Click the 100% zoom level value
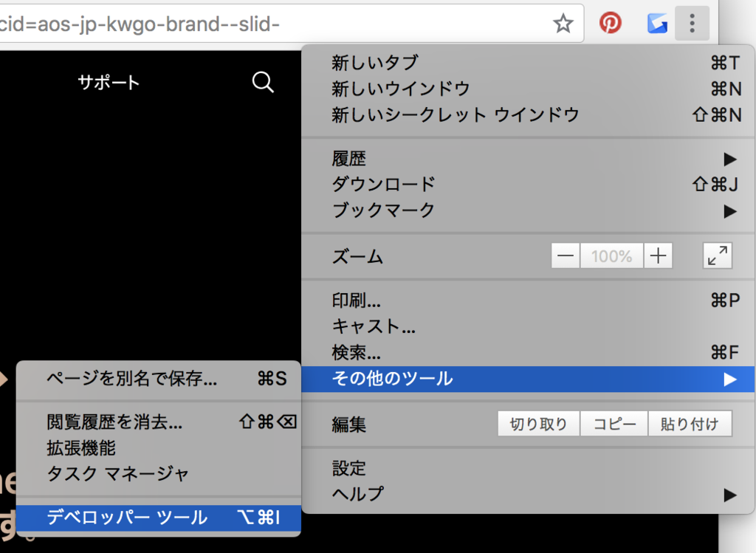This screenshot has height=553, width=756. (611, 255)
